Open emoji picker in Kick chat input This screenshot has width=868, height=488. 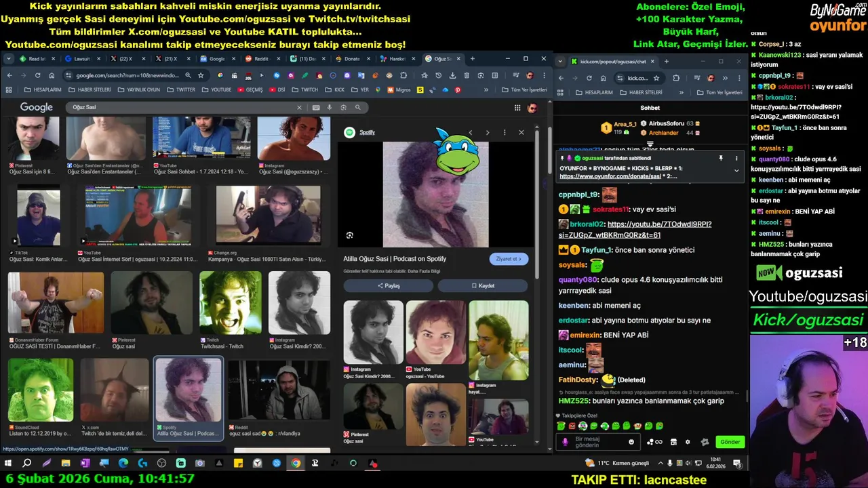[631, 442]
